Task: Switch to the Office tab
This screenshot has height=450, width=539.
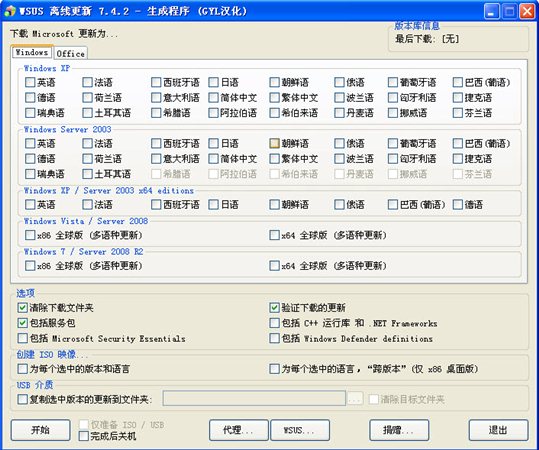Action: tap(70, 53)
